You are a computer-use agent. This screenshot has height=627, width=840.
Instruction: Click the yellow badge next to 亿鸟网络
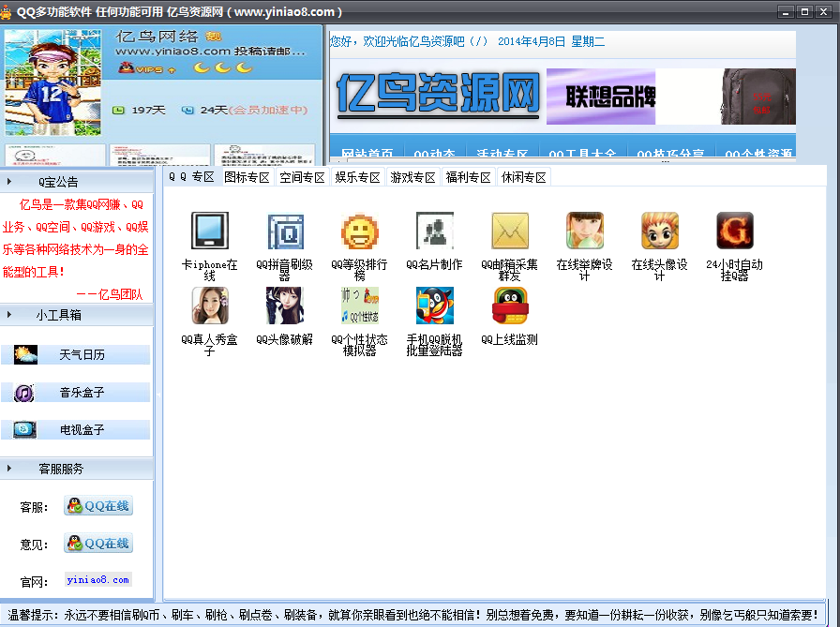tap(213, 37)
